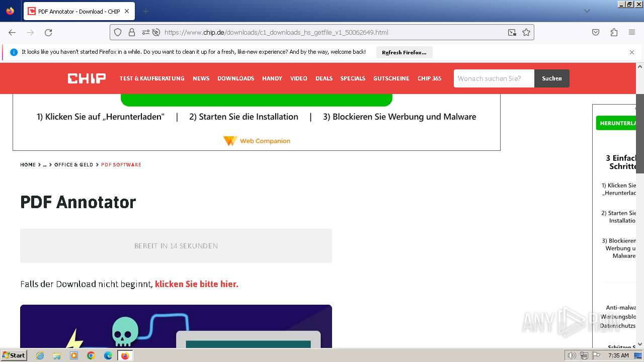Click the network tray icon
This screenshot has height=362, width=644.
584,355
